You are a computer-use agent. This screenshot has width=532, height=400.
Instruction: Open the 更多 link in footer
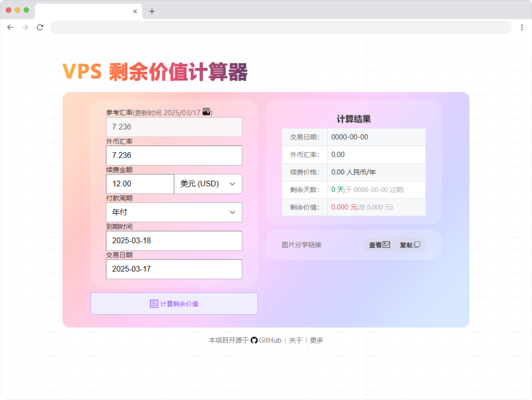pos(316,340)
